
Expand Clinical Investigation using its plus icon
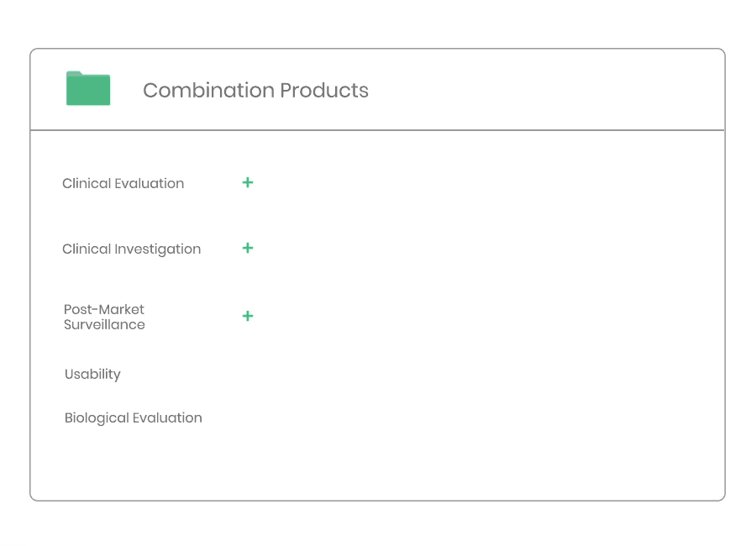[247, 248]
